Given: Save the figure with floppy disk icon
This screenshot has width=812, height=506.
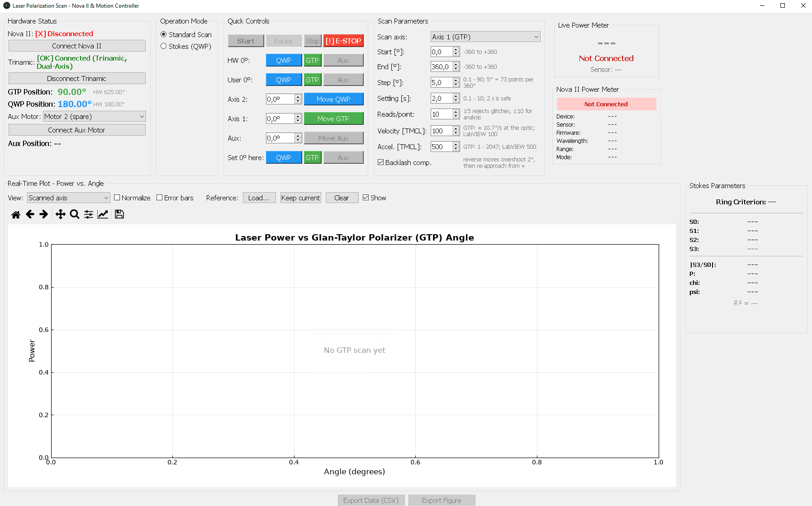Looking at the screenshot, I should 119,214.
